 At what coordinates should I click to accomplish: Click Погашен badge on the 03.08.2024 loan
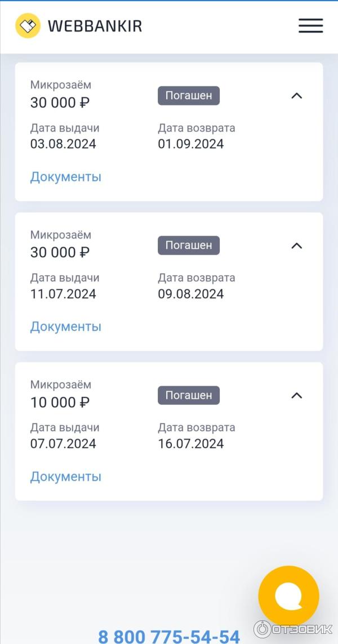click(x=188, y=96)
